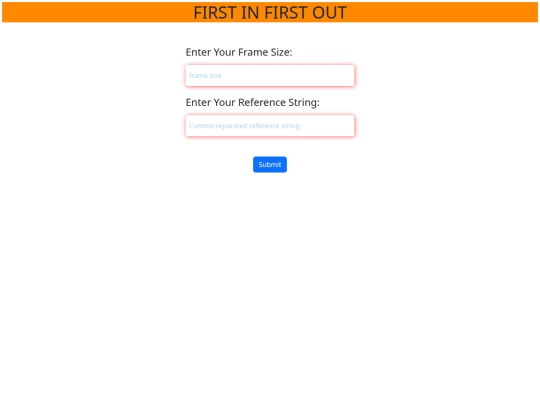This screenshot has width=540, height=405.
Task: Click the words 'Reference String' in the label
Action: click(x=277, y=103)
